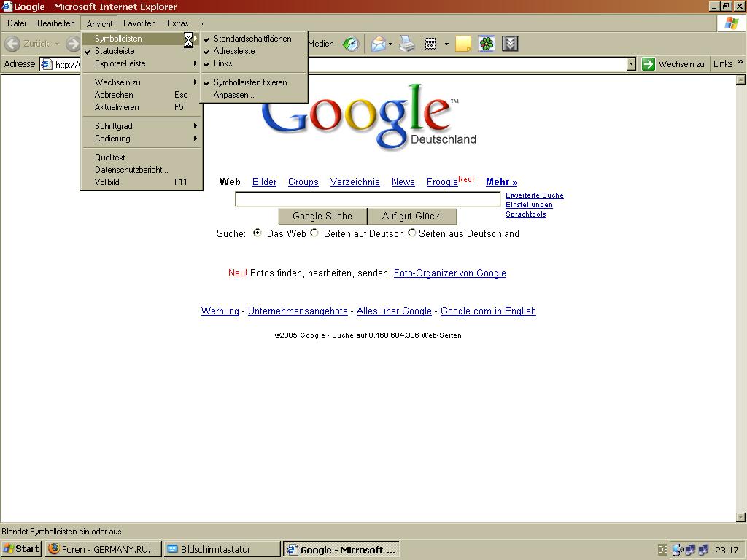This screenshot has height=560, width=747.
Task: Click the Zurück back arrow icon
Action: coord(12,44)
